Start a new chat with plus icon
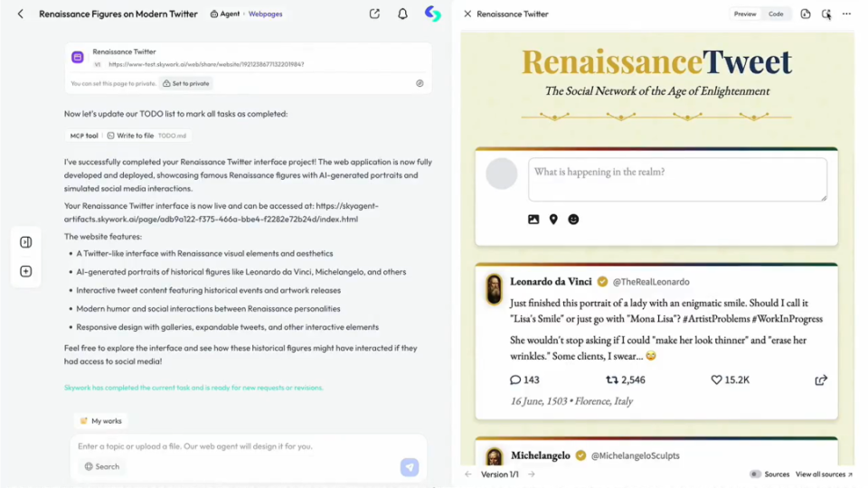This screenshot has width=868, height=488. click(26, 271)
